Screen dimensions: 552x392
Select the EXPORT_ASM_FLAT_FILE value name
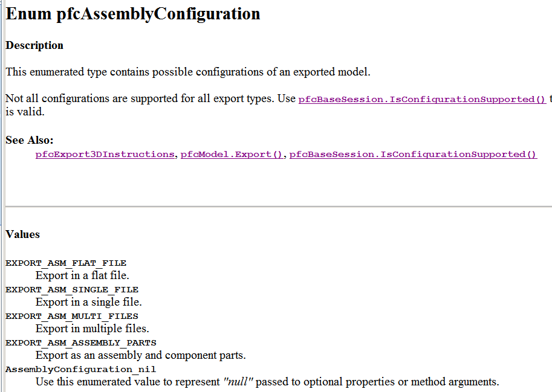66,263
